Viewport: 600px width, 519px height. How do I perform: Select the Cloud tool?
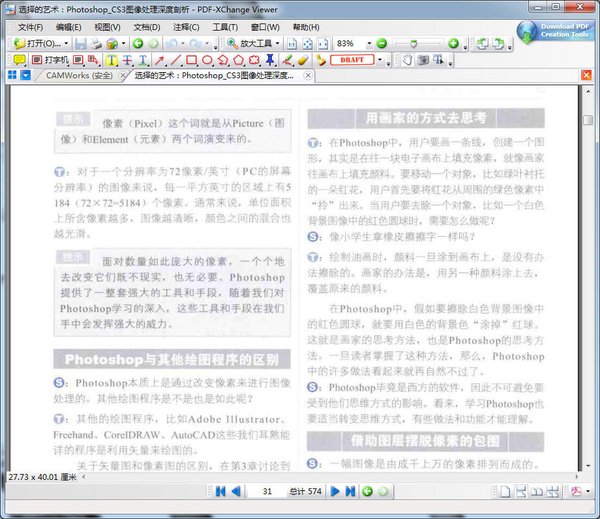[254, 60]
